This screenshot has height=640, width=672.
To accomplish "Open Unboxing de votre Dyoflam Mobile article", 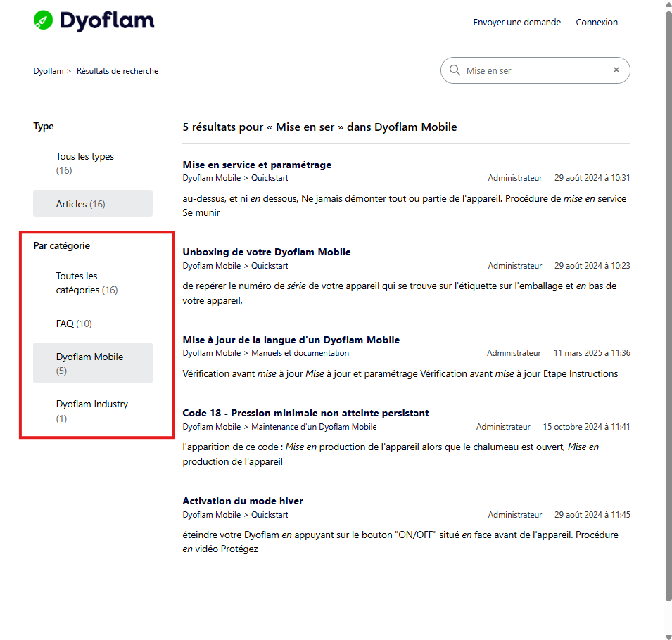I will (267, 252).
